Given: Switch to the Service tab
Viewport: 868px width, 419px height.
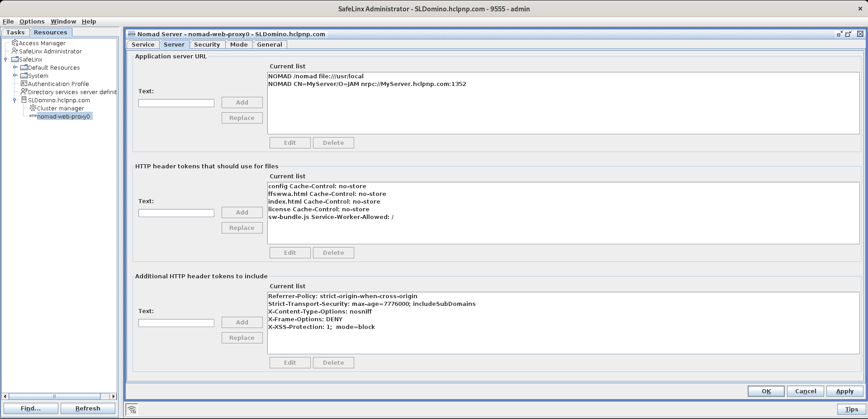Looking at the screenshot, I should [143, 44].
